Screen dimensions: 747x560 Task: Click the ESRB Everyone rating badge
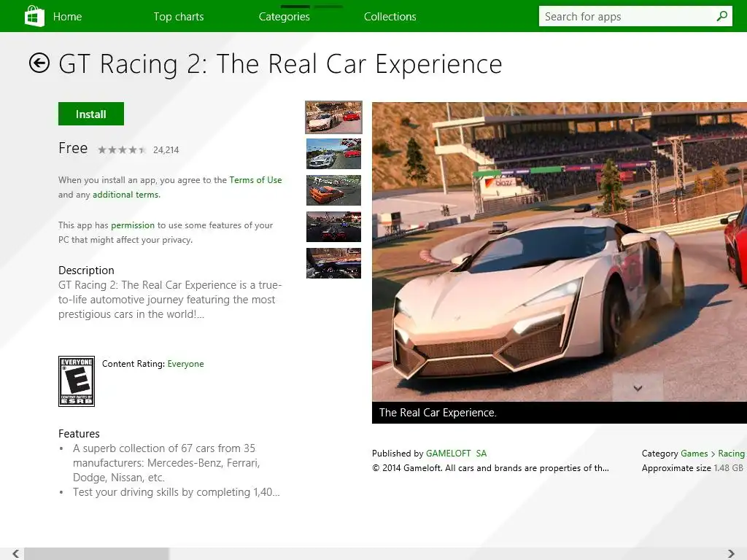coord(76,381)
